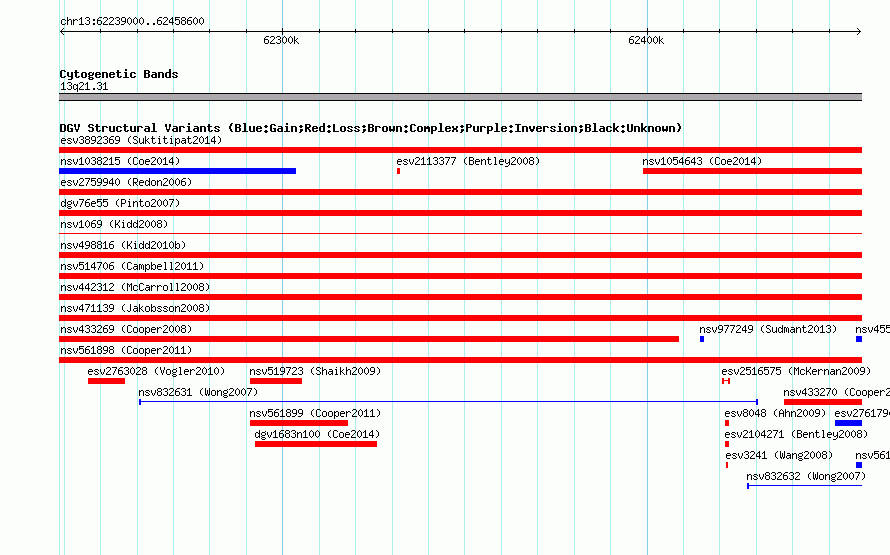890x555 pixels.
Task: Click the red bar under nsv561898
Action: tap(460, 360)
